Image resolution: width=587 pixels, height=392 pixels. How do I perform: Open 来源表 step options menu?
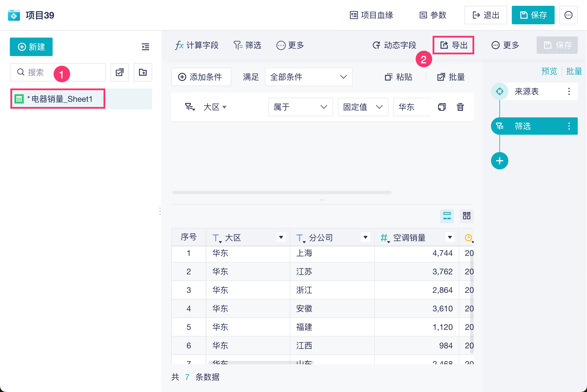coord(569,92)
